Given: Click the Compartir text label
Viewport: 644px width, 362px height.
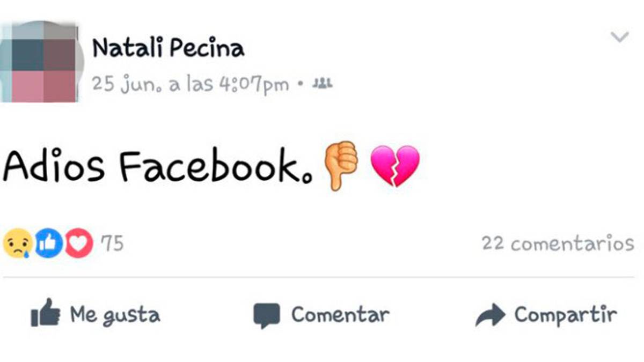Looking at the screenshot, I should (566, 315).
